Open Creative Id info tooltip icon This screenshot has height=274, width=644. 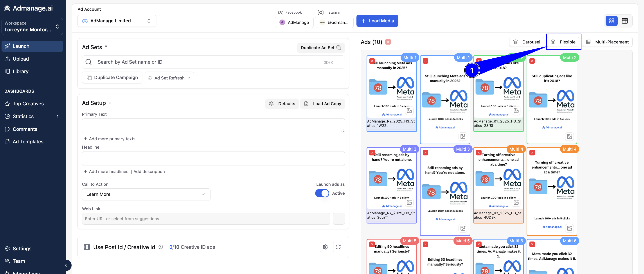161,247
